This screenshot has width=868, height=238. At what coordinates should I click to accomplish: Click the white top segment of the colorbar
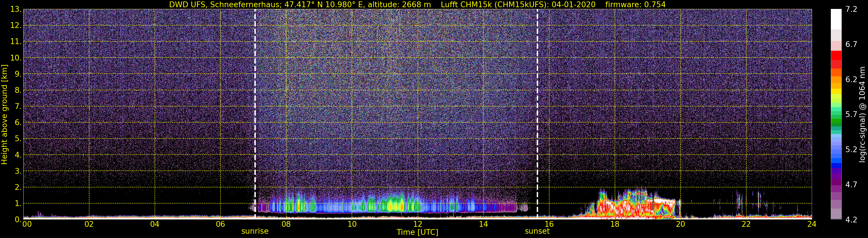836,19
